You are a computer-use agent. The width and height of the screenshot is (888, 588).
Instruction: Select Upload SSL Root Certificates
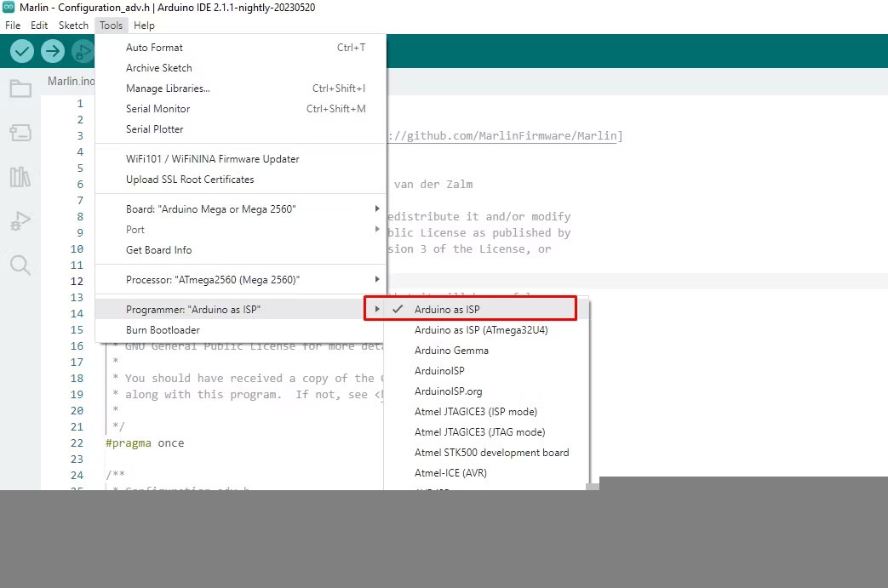(241, 180)
